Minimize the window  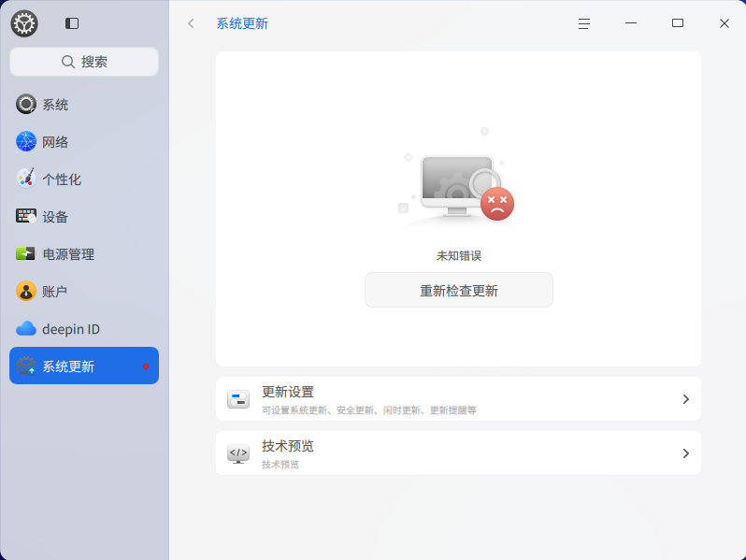(x=631, y=22)
